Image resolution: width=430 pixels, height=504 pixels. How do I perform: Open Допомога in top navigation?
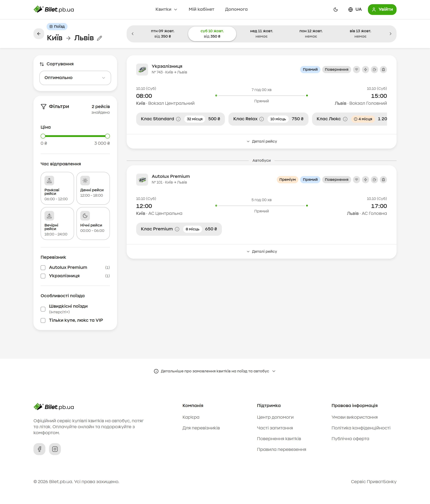pyautogui.click(x=236, y=10)
